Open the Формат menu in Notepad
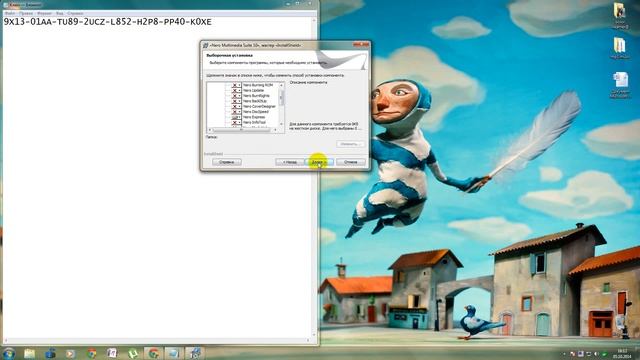The width and height of the screenshot is (640, 360). pos(44,13)
